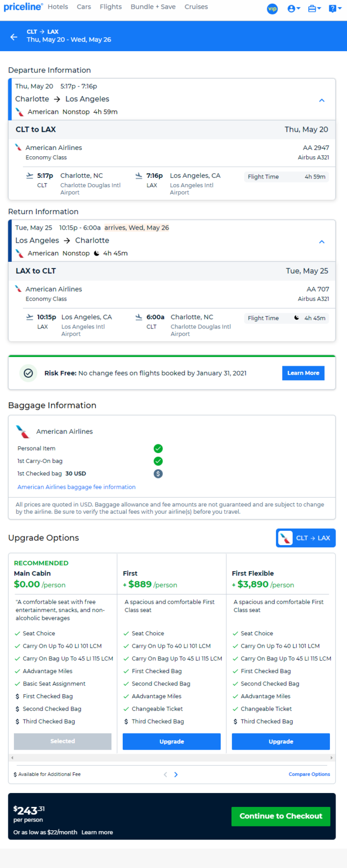
Task: Go to the Hotels menu item
Action: (x=58, y=7)
